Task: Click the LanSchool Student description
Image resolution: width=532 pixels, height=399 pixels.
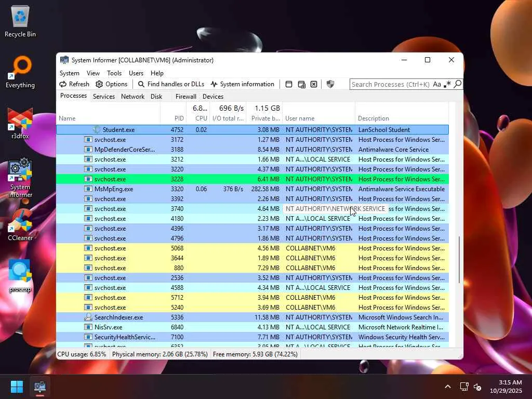Action: (384, 129)
